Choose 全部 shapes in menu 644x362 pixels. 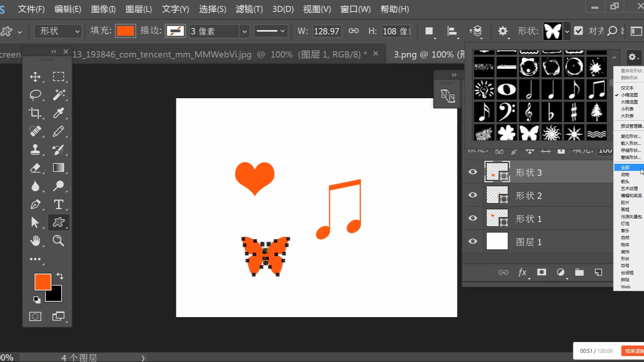[x=629, y=167]
